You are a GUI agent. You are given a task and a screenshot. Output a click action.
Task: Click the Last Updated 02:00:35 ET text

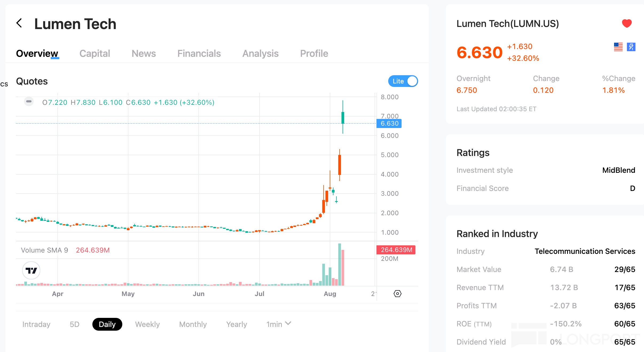click(x=496, y=109)
